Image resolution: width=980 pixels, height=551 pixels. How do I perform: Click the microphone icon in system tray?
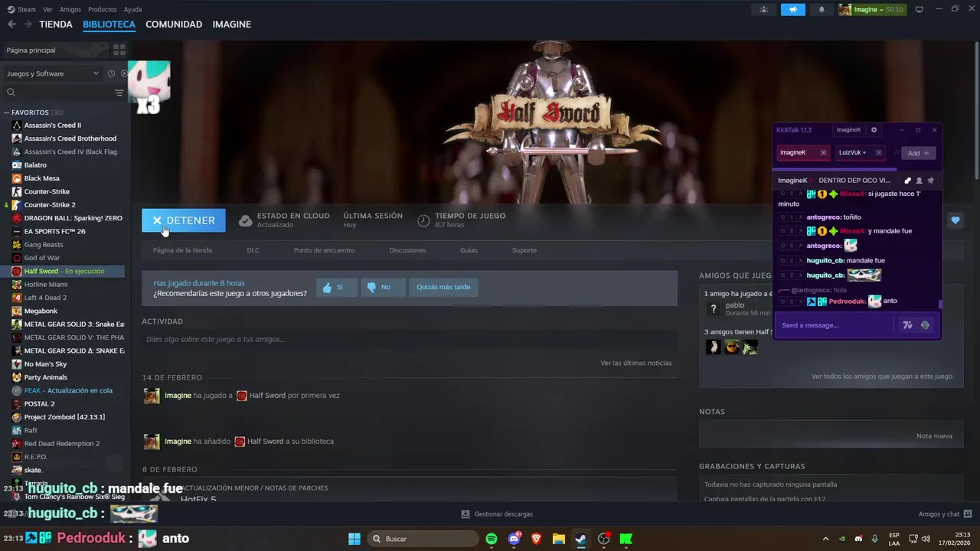tap(874, 539)
